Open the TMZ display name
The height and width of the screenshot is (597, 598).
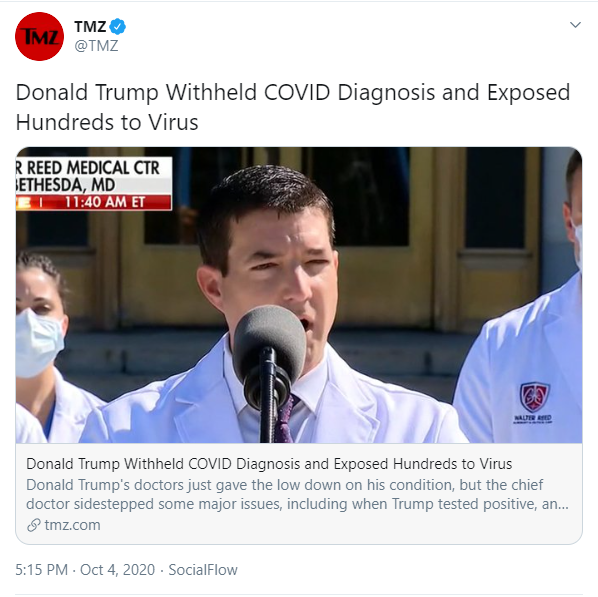click(x=90, y=27)
